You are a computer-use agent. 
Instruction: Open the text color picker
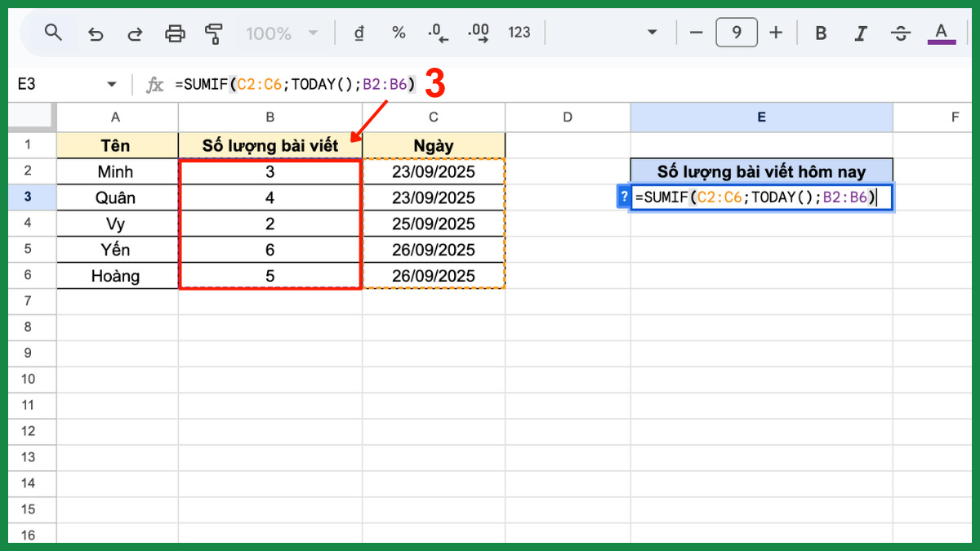coord(942,33)
